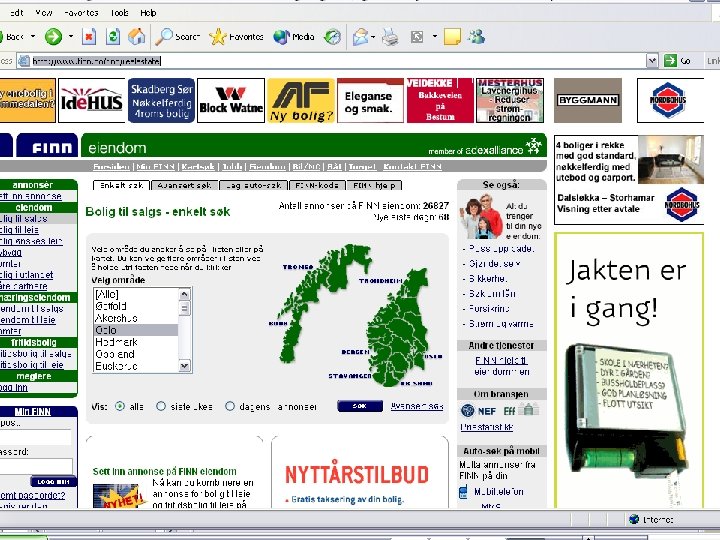
Task: Open the Mail envelope toolbar icon
Action: point(361,36)
